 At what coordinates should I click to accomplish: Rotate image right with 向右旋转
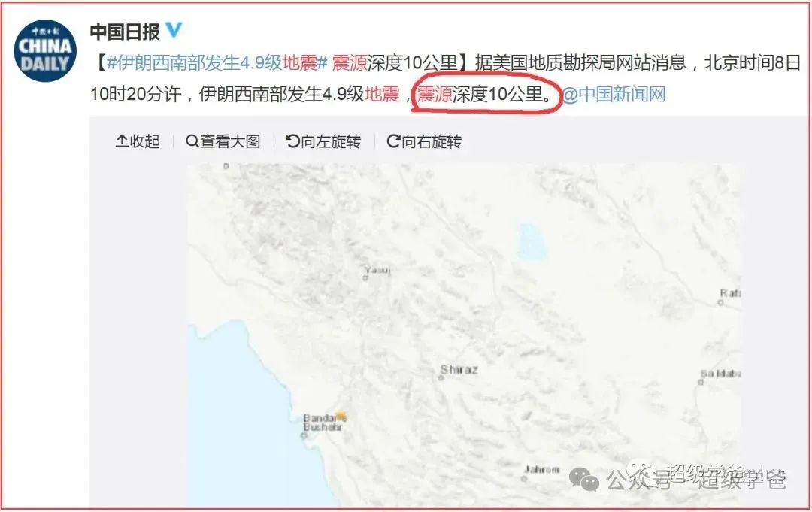[424, 141]
